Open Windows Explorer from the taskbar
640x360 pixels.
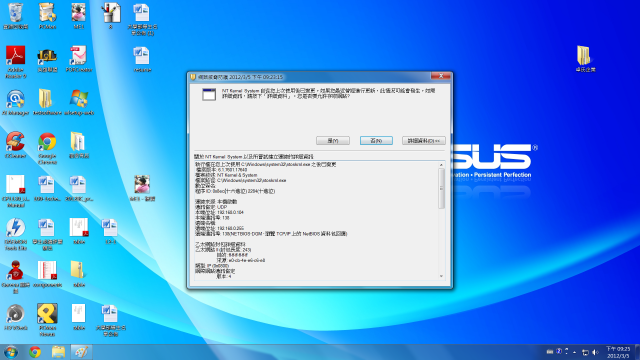[x=58, y=352]
